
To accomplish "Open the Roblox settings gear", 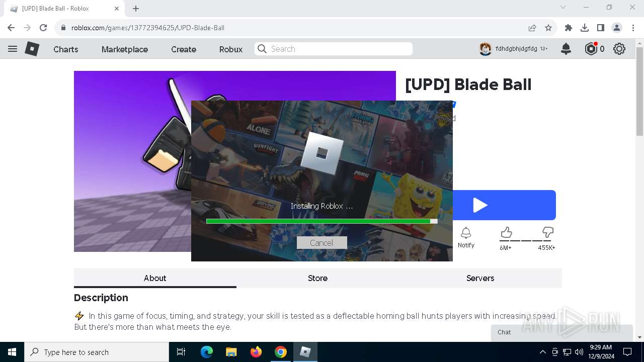I will tap(619, 49).
